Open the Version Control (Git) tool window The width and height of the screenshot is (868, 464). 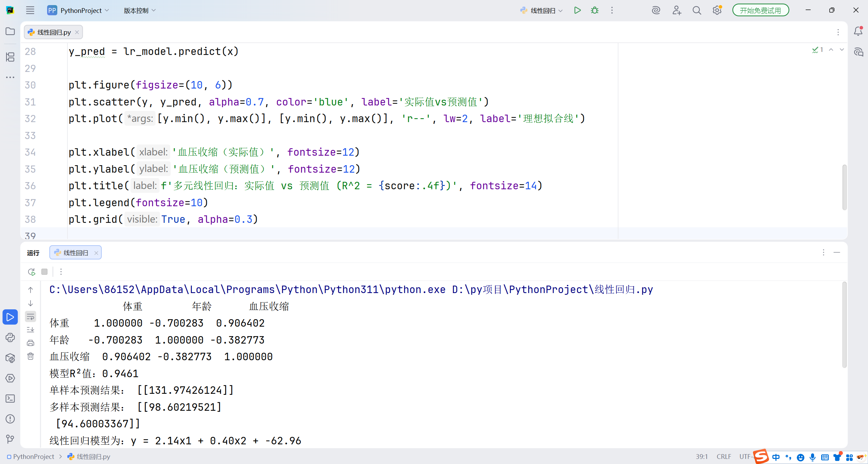tap(10, 439)
